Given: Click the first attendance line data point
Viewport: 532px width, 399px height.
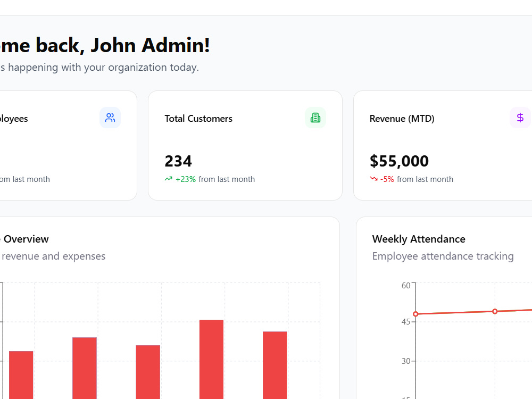Looking at the screenshot, I should (415, 314).
